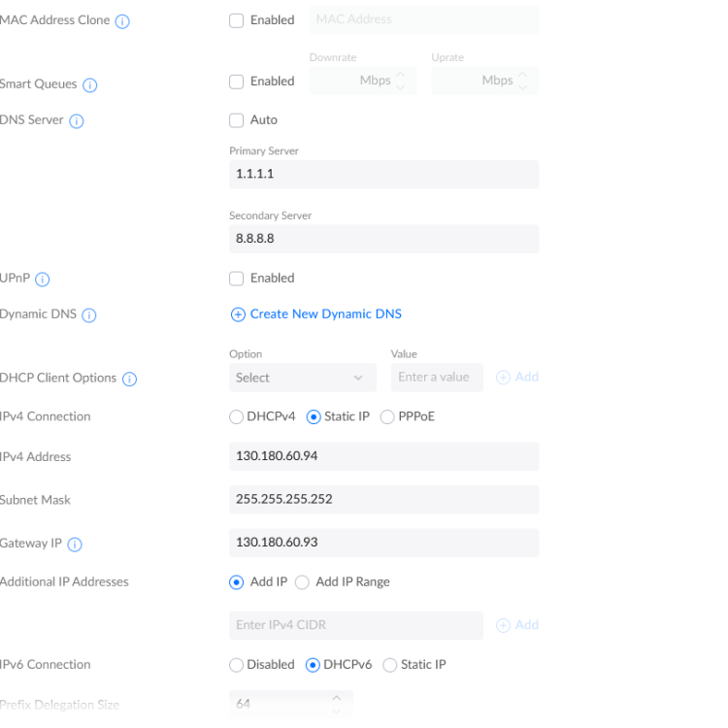Click the Primary Server DNS field
This screenshot has height=728, width=728.
click(x=383, y=175)
